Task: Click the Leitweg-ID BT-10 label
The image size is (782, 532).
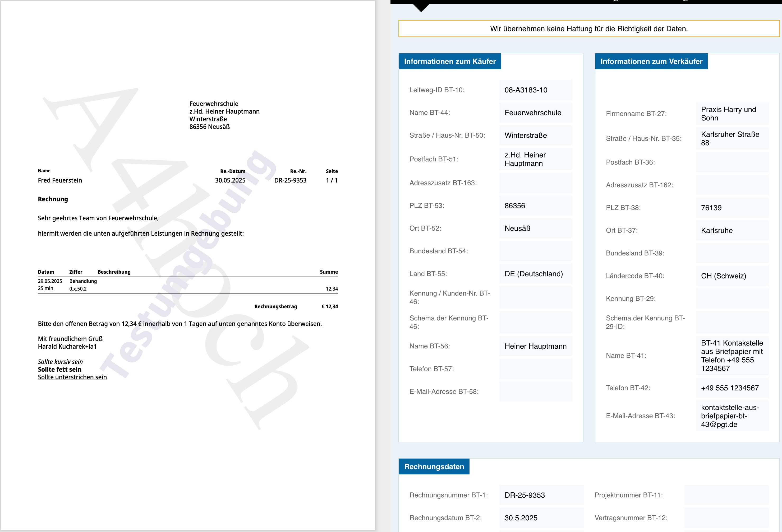Action: point(437,90)
